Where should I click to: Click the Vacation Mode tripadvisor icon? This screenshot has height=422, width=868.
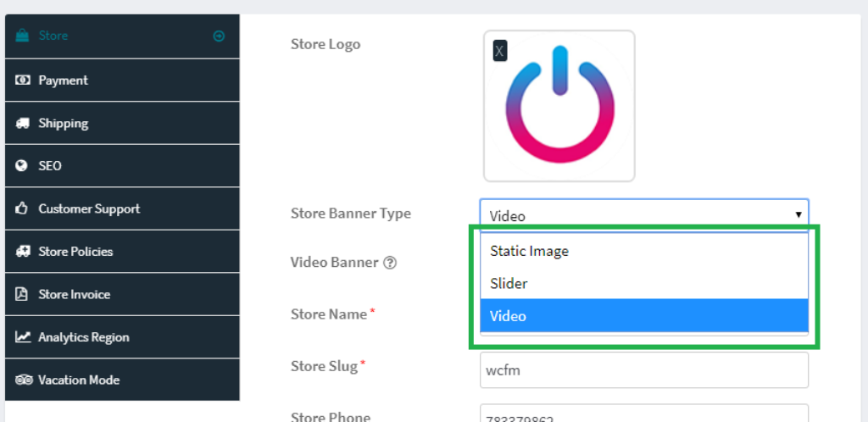(23, 380)
